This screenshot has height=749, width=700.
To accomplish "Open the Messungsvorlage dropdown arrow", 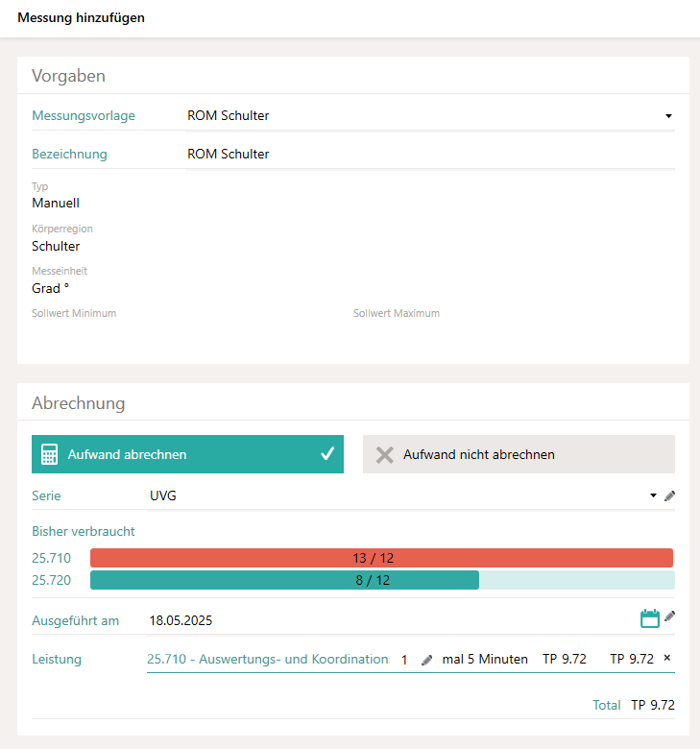I will 668,116.
